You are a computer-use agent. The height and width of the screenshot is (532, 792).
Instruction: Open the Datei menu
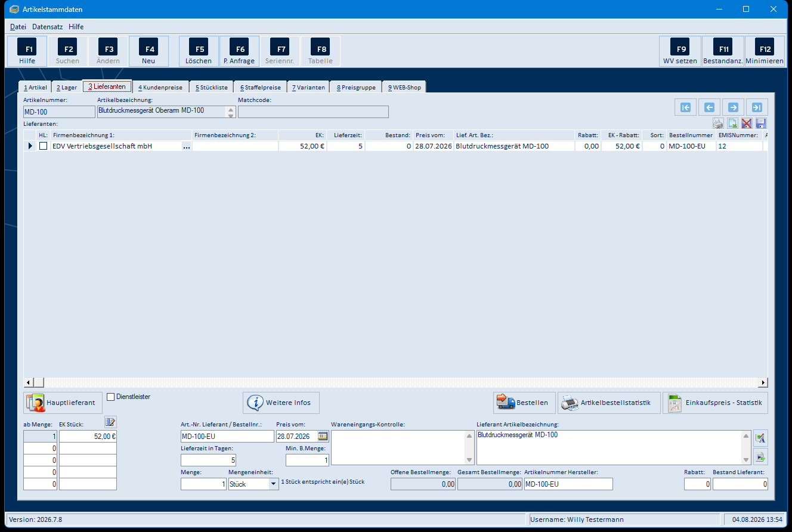click(18, 27)
